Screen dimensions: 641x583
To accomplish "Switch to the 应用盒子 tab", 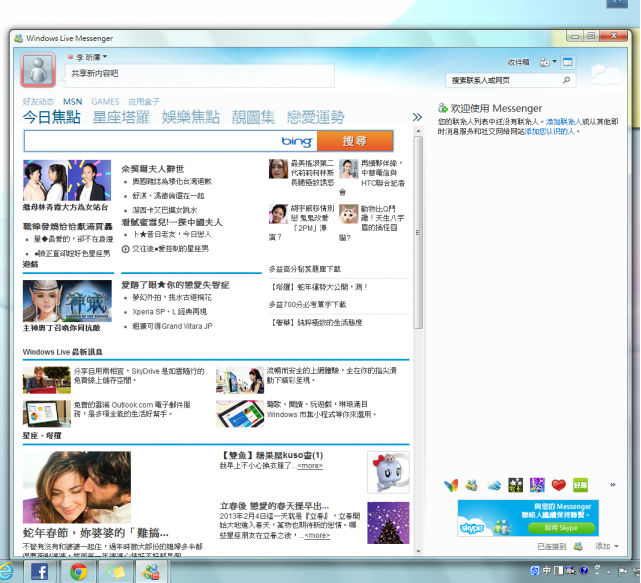I will (143, 102).
